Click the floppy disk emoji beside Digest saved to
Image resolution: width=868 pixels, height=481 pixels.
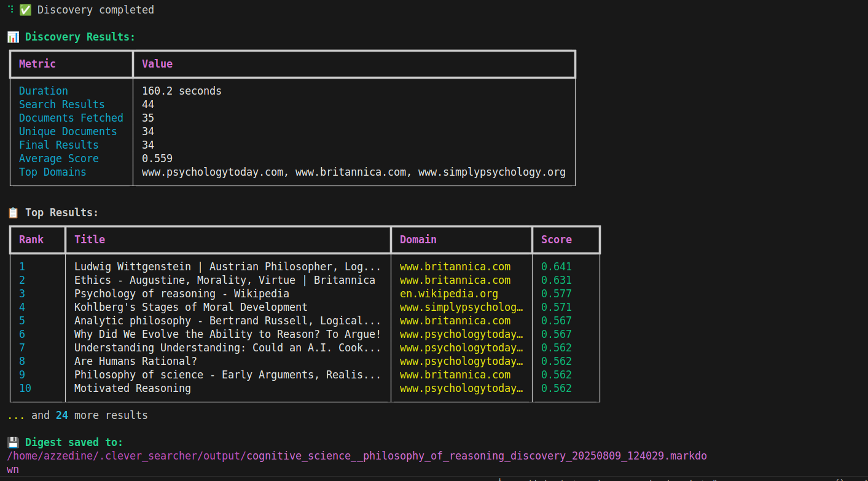point(13,442)
